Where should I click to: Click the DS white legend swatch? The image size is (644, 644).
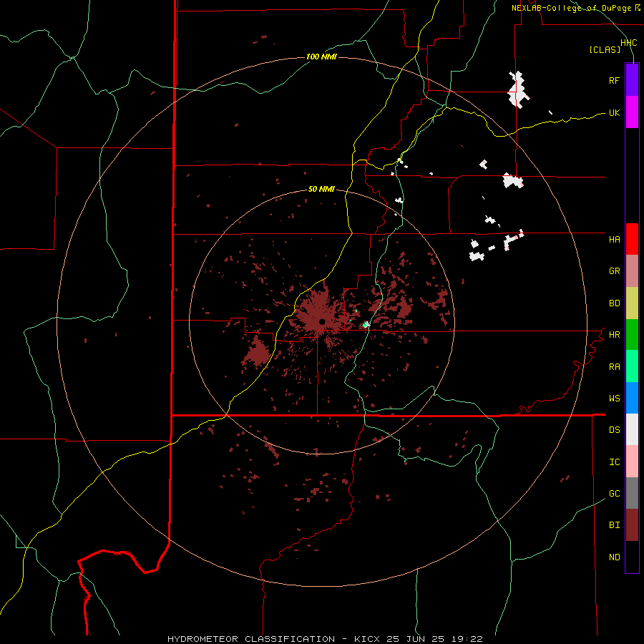632,429
